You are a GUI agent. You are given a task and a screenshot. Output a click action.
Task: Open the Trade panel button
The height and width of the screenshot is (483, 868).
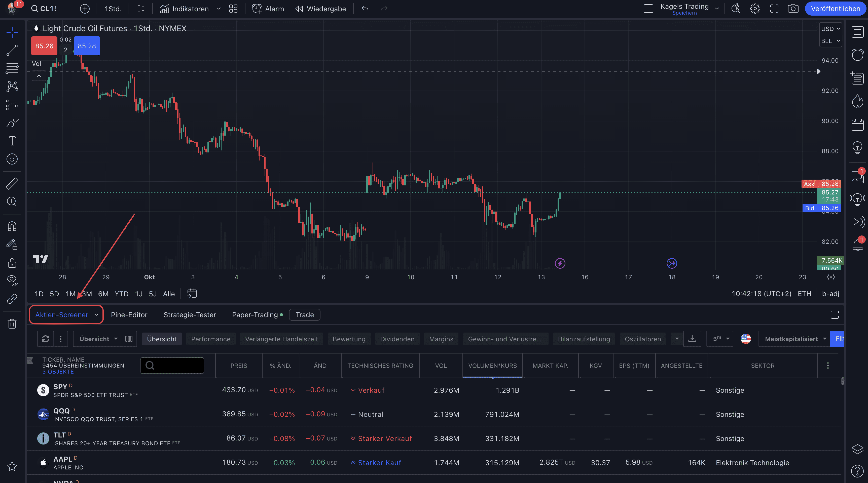coord(304,315)
